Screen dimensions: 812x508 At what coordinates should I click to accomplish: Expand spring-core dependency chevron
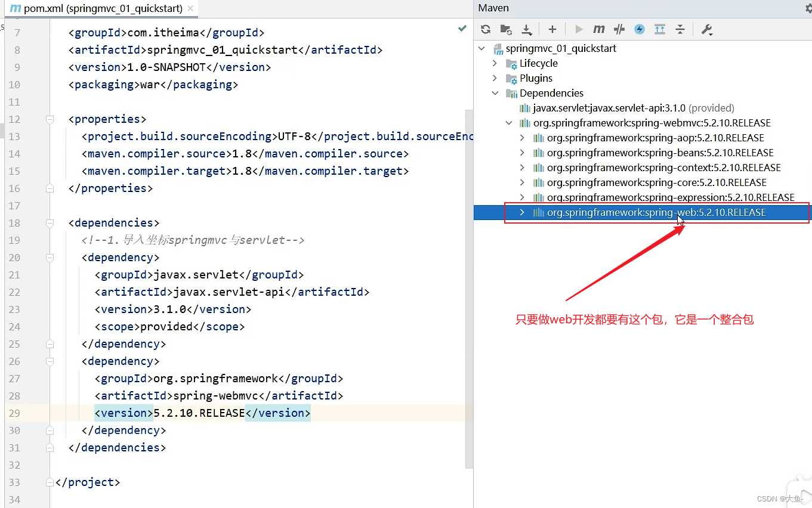click(522, 182)
